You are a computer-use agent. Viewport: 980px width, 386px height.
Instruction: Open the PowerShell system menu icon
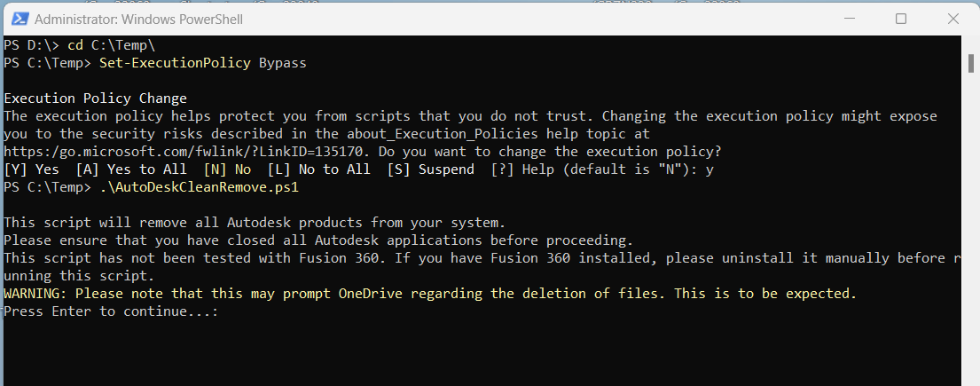point(20,19)
